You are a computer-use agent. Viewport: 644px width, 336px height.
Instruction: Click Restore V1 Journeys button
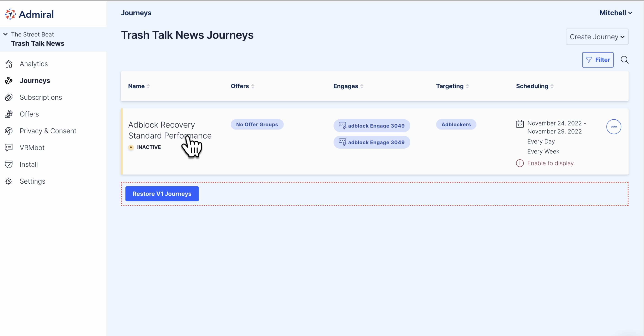point(162,194)
